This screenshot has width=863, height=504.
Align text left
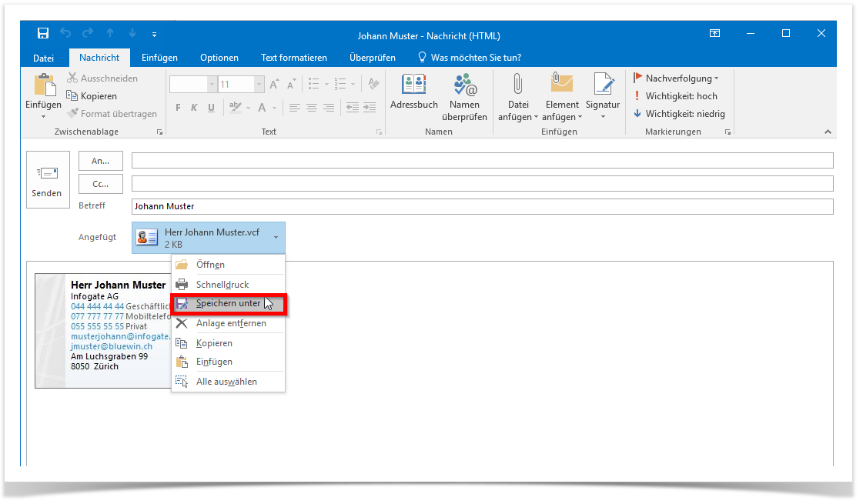[x=294, y=108]
